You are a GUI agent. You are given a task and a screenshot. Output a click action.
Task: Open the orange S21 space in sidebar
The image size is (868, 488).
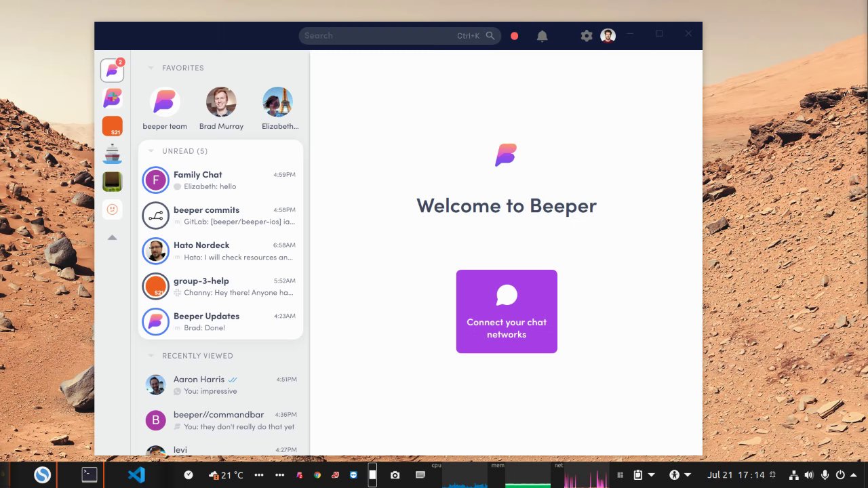pos(113,126)
